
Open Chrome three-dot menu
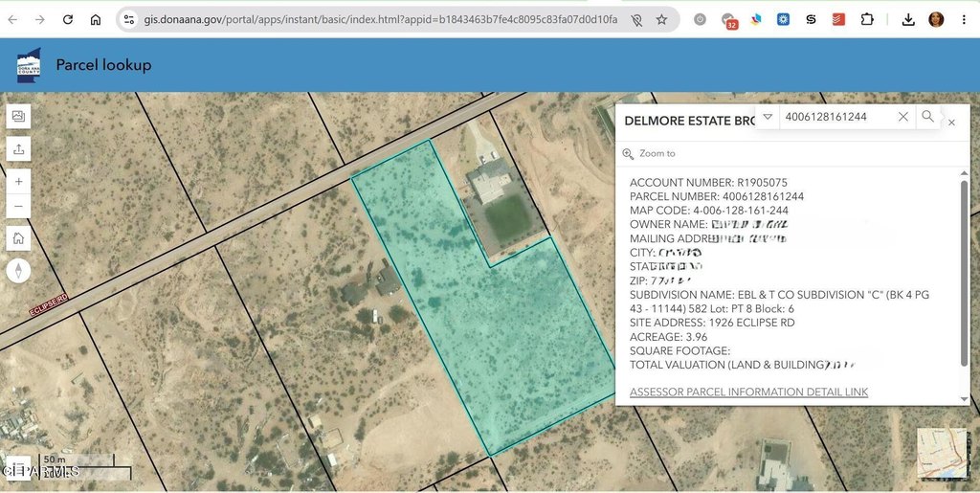click(964, 19)
